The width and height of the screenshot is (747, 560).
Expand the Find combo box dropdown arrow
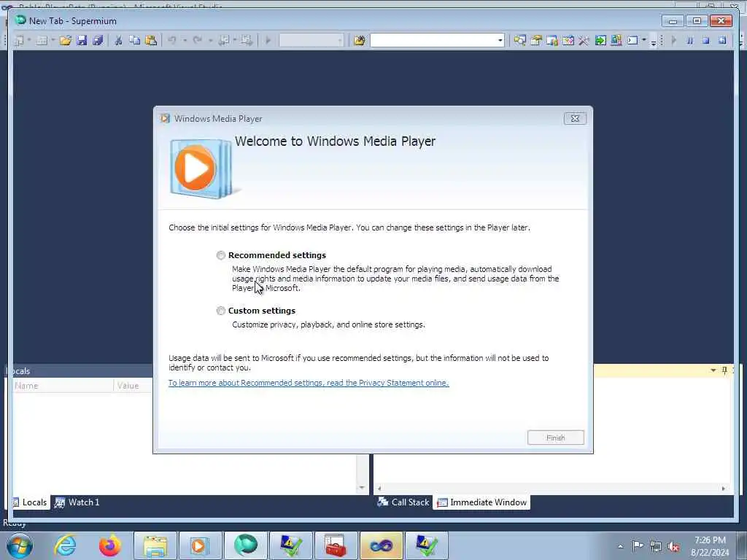click(500, 41)
